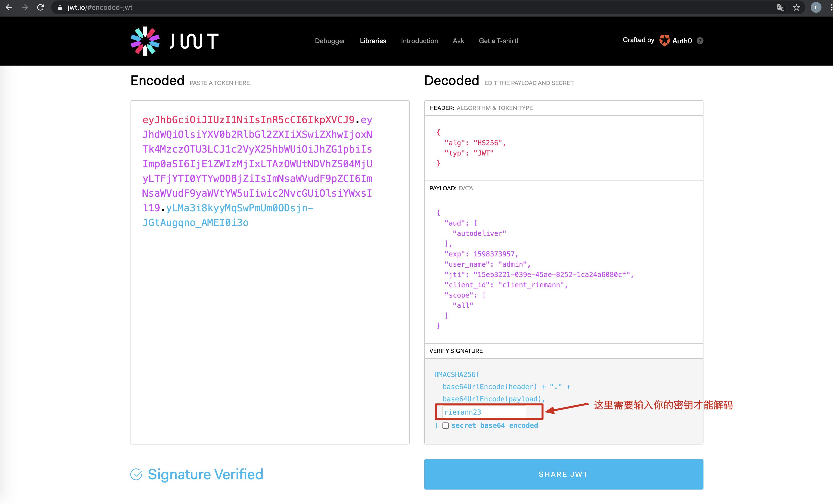Open the translate page icon

(x=781, y=7)
